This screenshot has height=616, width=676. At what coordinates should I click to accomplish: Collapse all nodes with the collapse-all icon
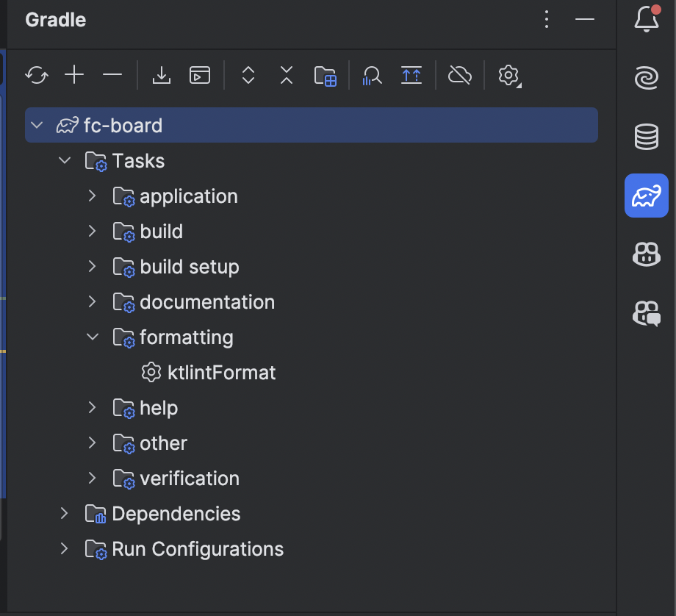(286, 74)
